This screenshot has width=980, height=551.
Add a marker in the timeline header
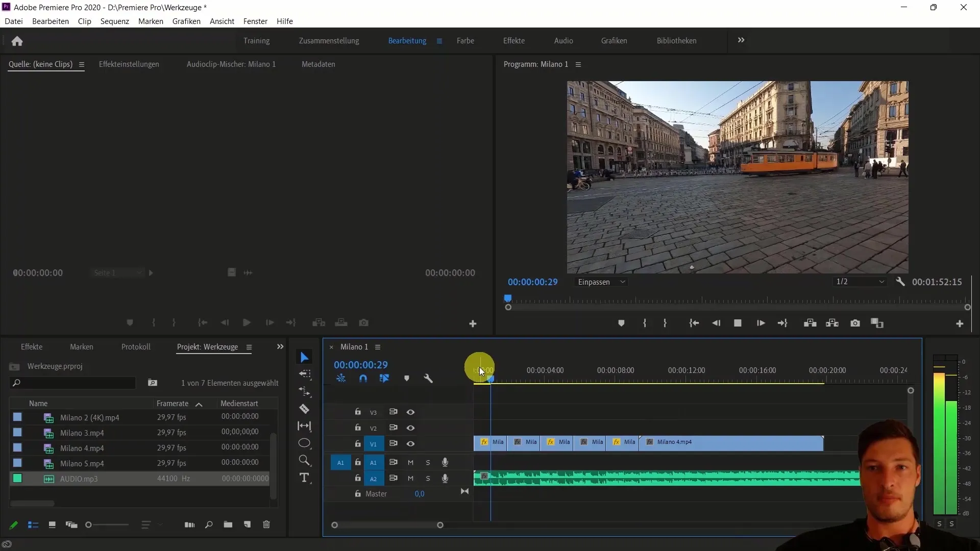click(x=407, y=379)
